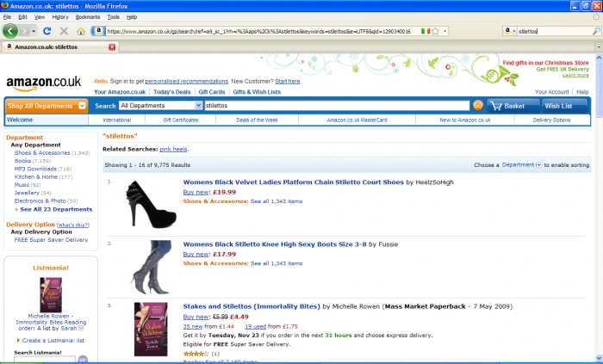Open the back/forward history dropdown arrow

(x=34, y=31)
